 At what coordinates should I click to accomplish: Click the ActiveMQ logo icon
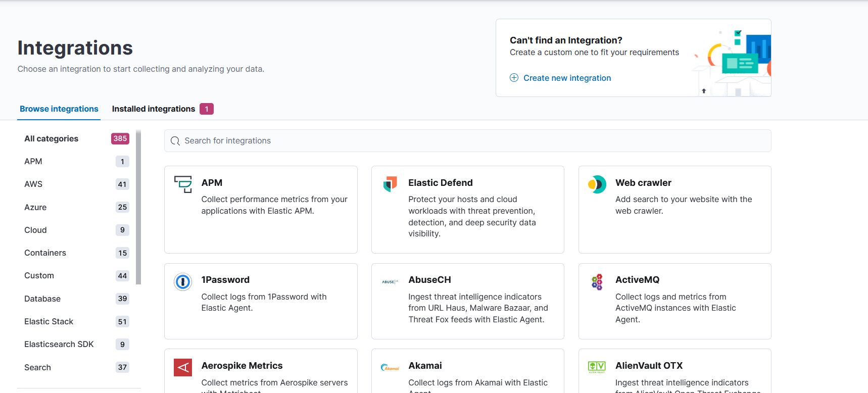(597, 282)
